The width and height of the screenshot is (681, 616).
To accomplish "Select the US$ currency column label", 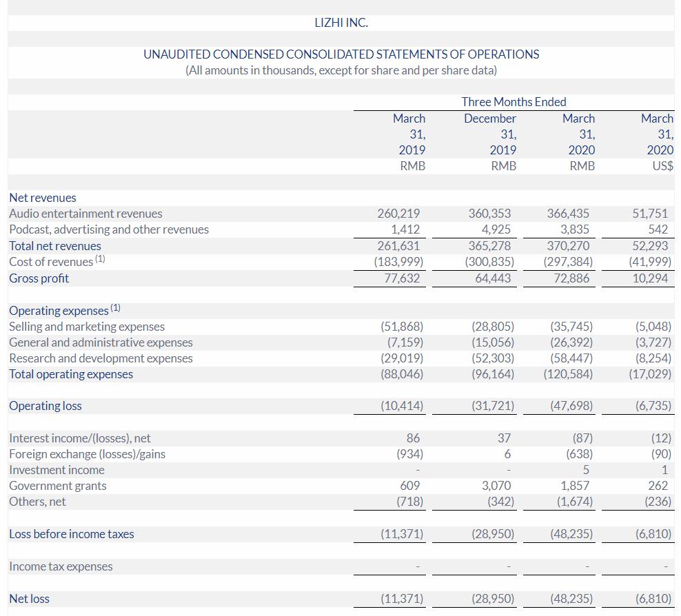I will [663, 166].
